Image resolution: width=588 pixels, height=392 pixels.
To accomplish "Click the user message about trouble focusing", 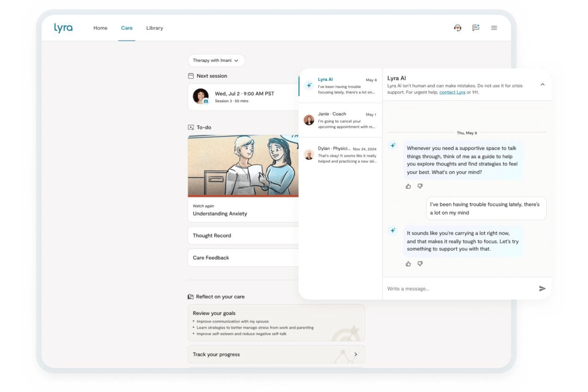I will pos(486,209).
